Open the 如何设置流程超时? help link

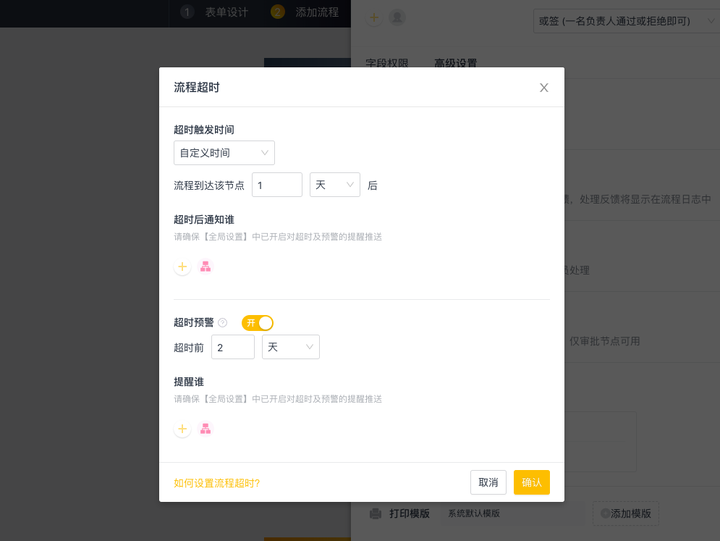click(217, 483)
